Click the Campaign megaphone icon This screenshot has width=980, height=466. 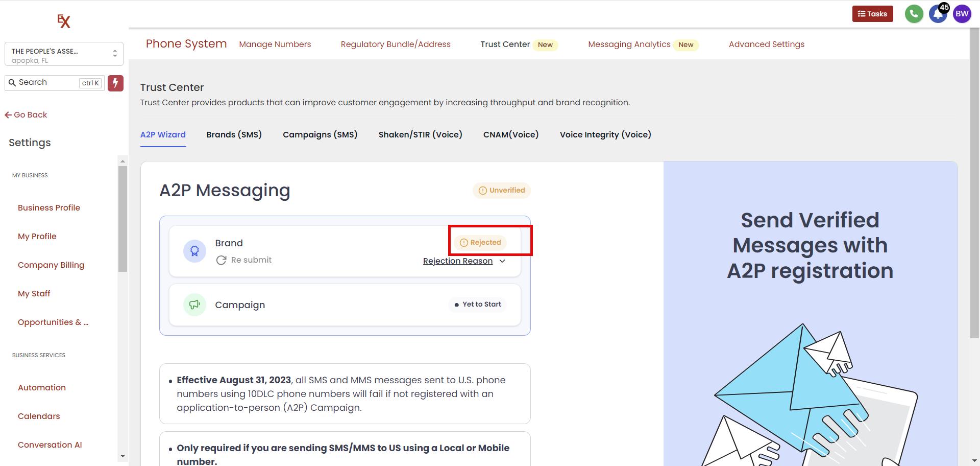point(194,305)
